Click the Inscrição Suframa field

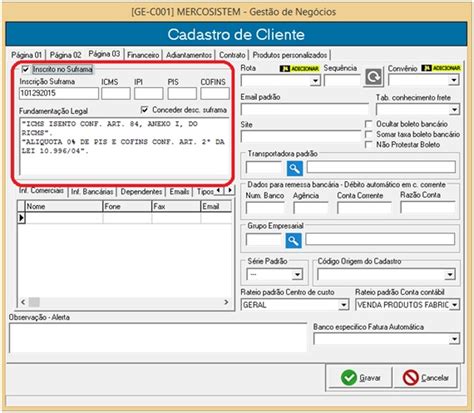pyautogui.click(x=59, y=93)
